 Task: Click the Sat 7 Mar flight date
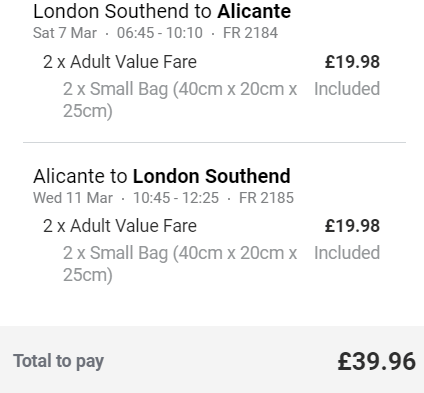65,33
